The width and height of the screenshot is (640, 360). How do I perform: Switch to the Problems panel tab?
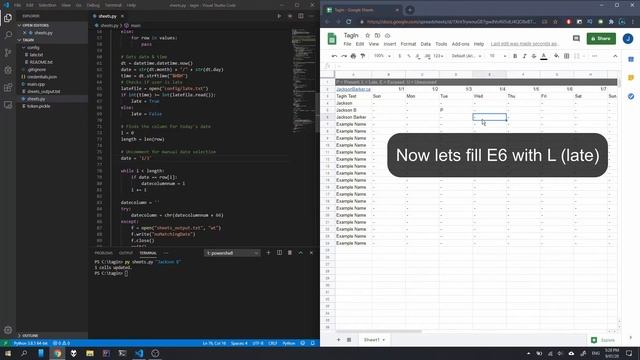click(x=103, y=253)
